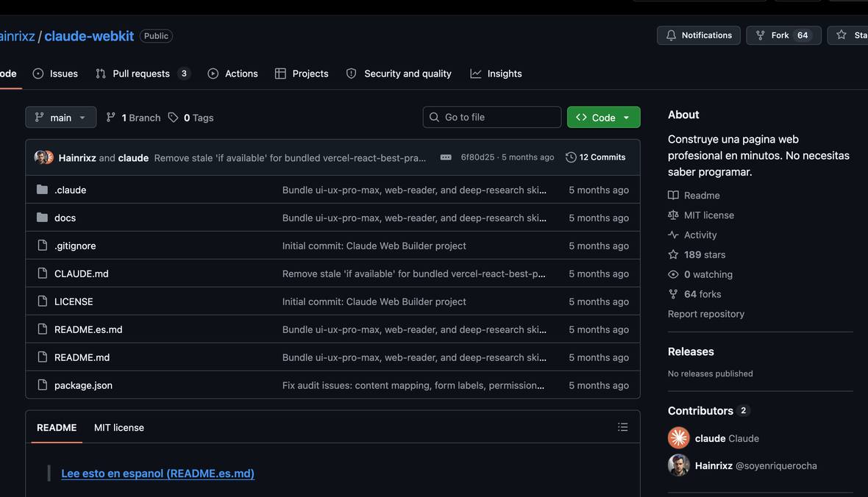Screen dimensions: 868x497
Task: Click the Notifications bell icon
Action: tap(671, 35)
